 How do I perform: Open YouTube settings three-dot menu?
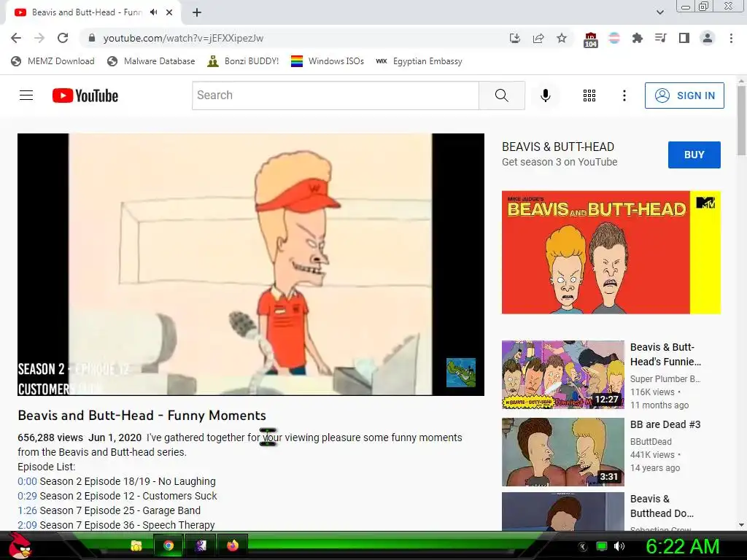(624, 96)
